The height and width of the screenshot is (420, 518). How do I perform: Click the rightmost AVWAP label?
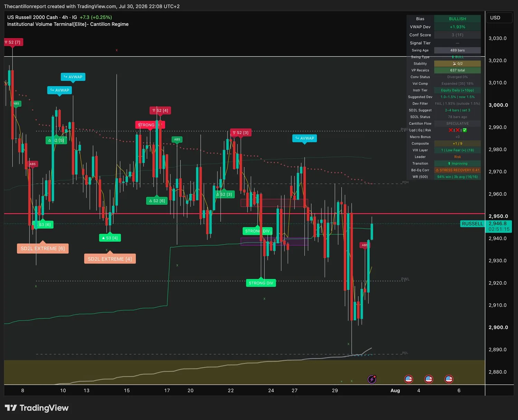(x=305, y=138)
